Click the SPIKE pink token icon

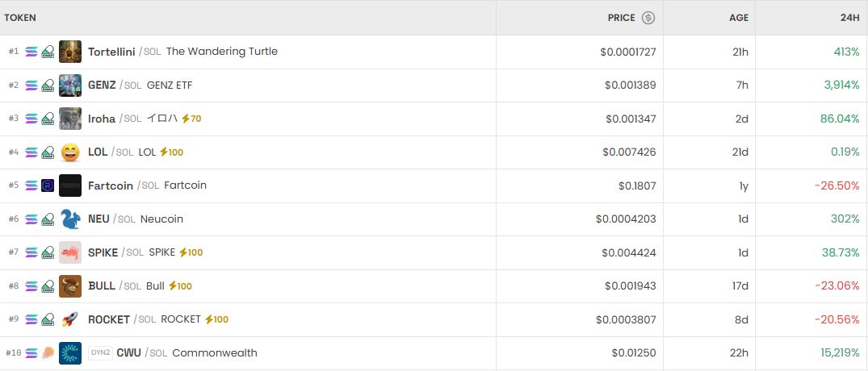click(x=70, y=252)
